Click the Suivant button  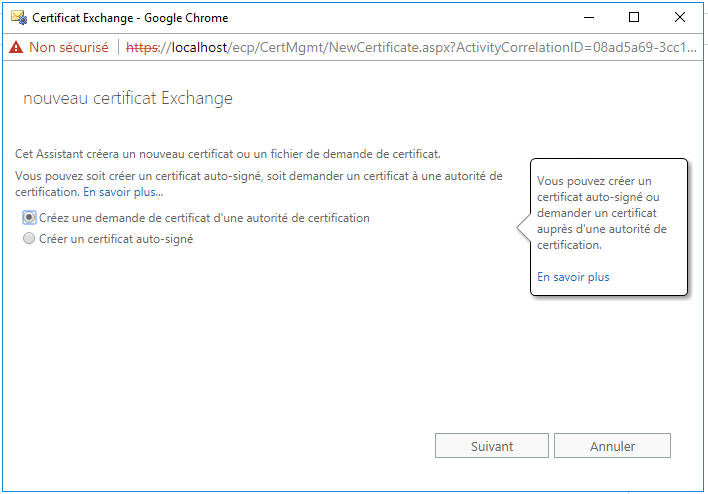click(492, 446)
